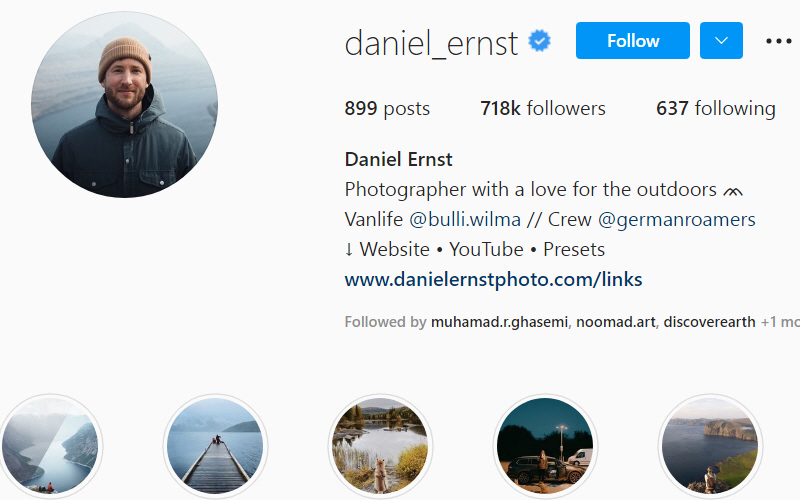The width and height of the screenshot is (800, 500).
Task: Open Daniel Ernst's profile picture
Action: pyautogui.click(x=124, y=104)
